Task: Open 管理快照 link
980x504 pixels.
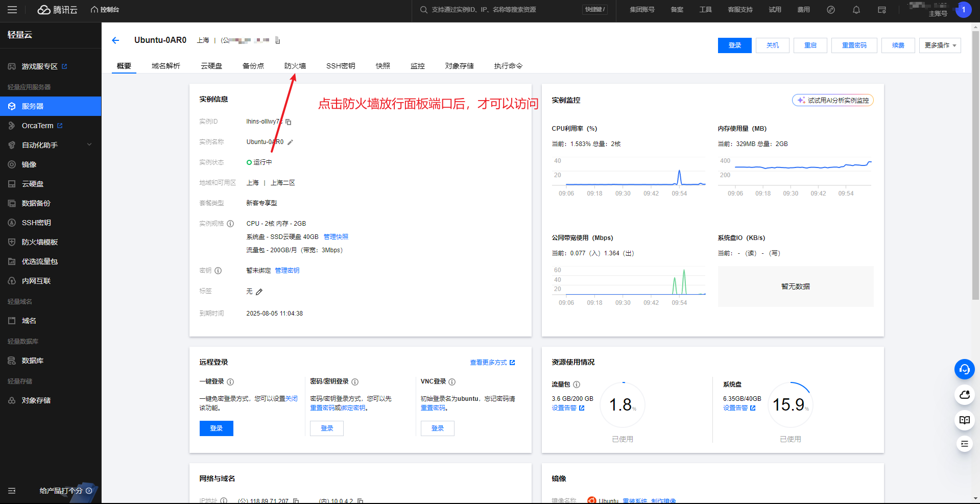Action: tap(336, 237)
